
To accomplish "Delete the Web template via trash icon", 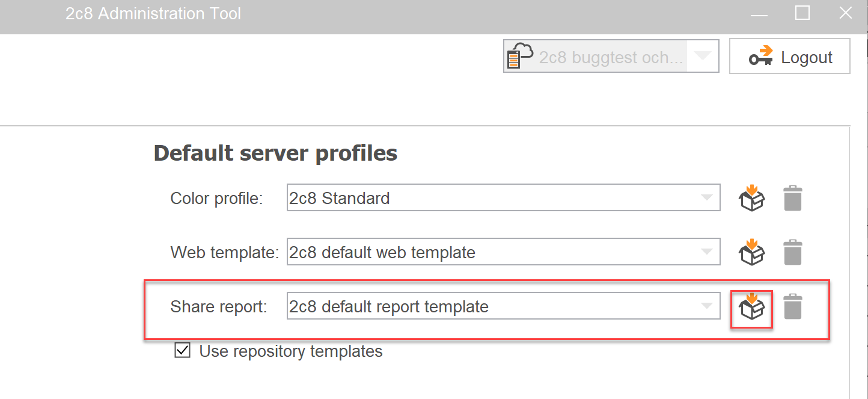I will pyautogui.click(x=793, y=252).
